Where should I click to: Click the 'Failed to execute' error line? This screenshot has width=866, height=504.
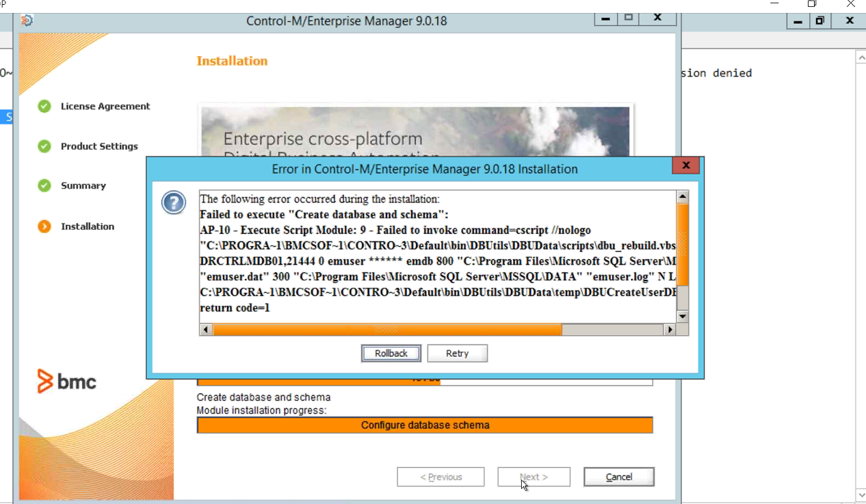click(x=324, y=215)
